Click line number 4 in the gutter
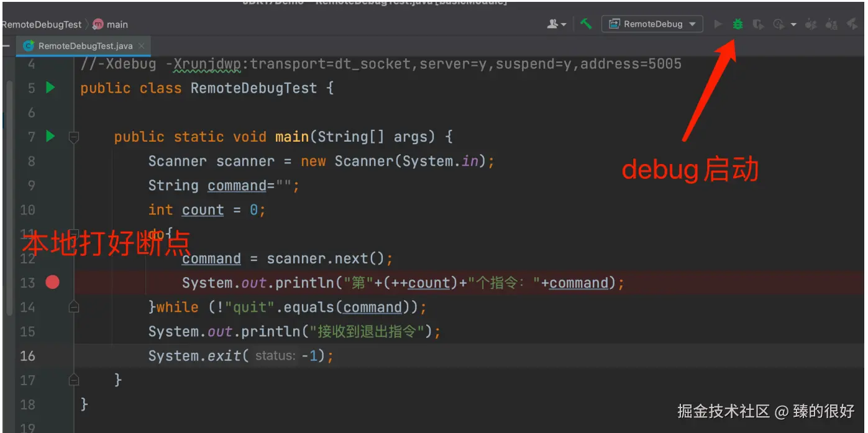 pyautogui.click(x=32, y=64)
